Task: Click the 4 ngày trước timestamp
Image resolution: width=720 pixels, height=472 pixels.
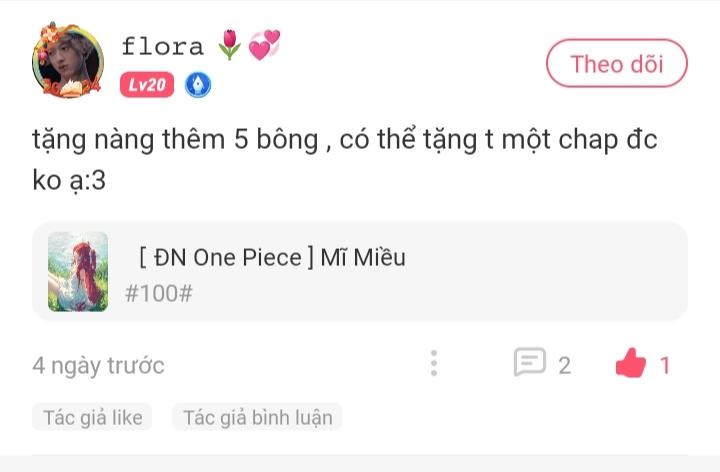Action: [98, 365]
